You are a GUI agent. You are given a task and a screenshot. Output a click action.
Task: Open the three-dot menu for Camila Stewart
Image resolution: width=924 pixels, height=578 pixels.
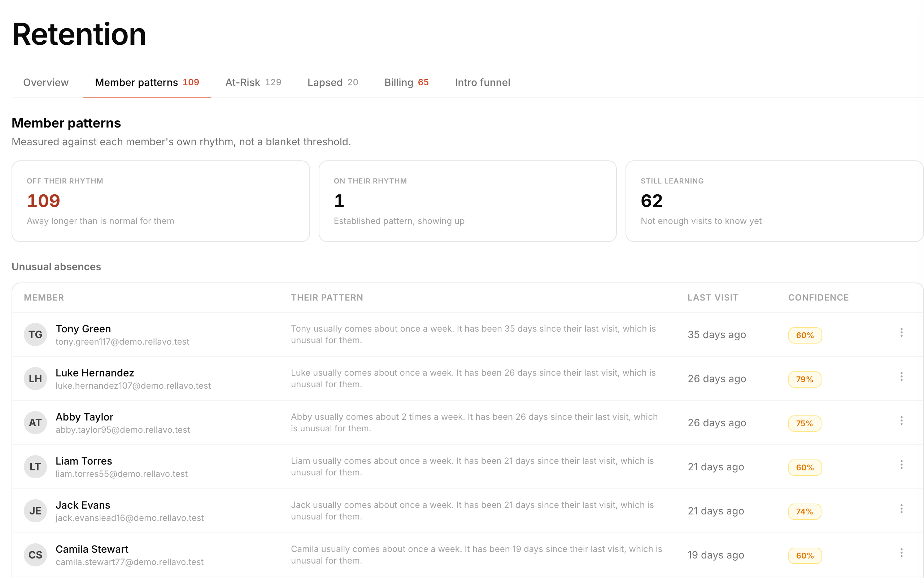coord(901,553)
